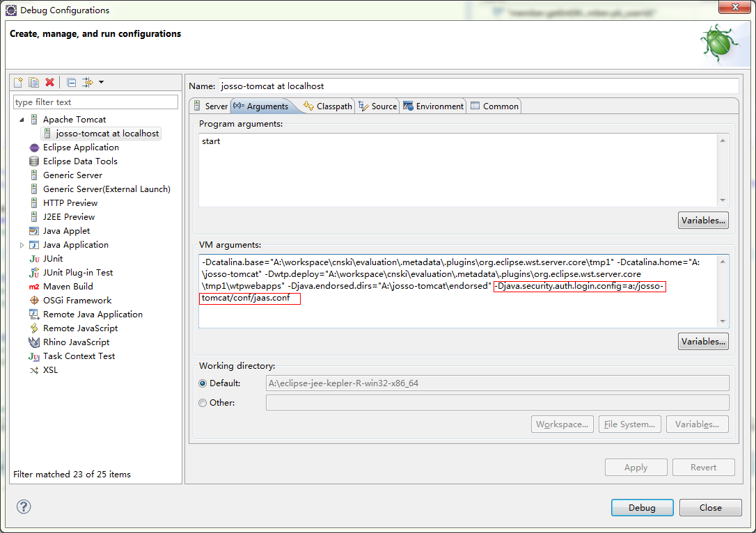Click Program arguments scrollbar up arrow
Image resolution: width=756 pixels, height=533 pixels.
pos(723,141)
